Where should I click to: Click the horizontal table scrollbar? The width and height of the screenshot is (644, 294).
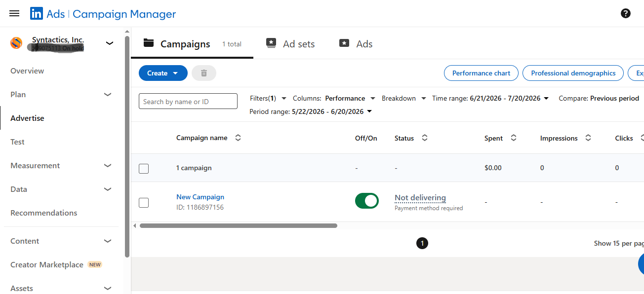click(x=239, y=225)
